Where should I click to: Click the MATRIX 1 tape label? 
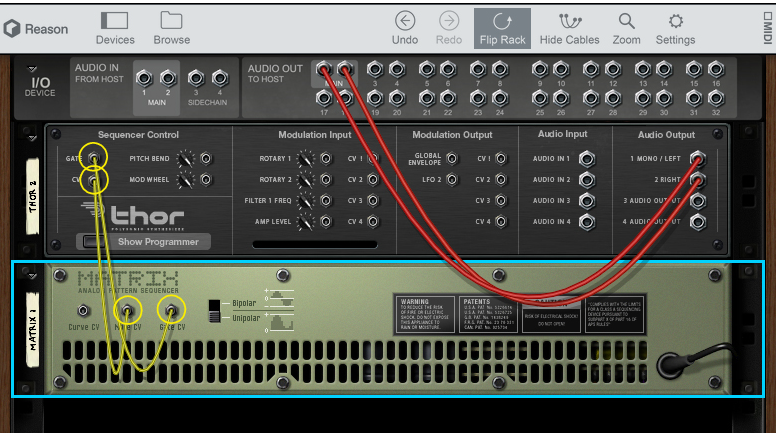click(x=33, y=330)
